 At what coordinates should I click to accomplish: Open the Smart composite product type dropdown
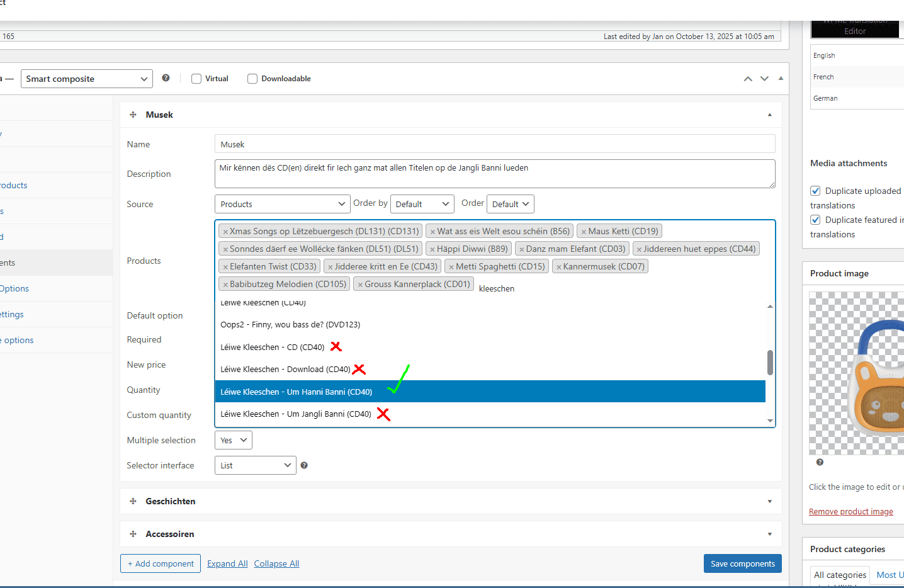point(87,79)
